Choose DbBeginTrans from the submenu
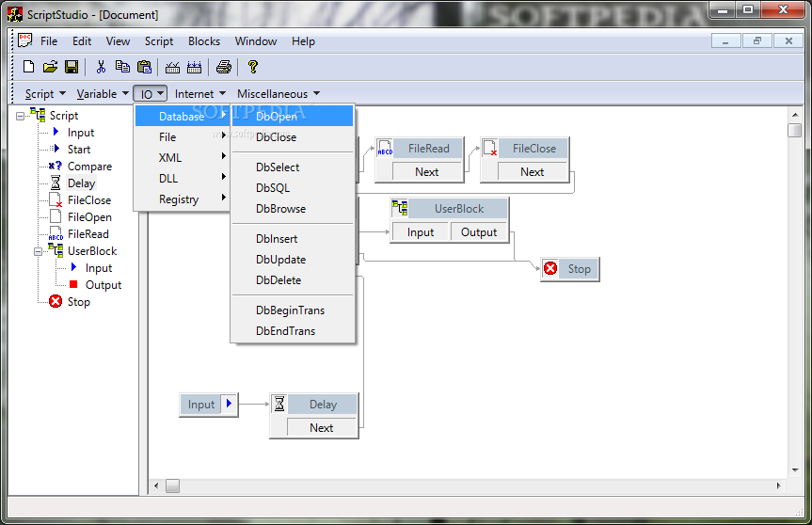The image size is (812, 525). coord(293,310)
